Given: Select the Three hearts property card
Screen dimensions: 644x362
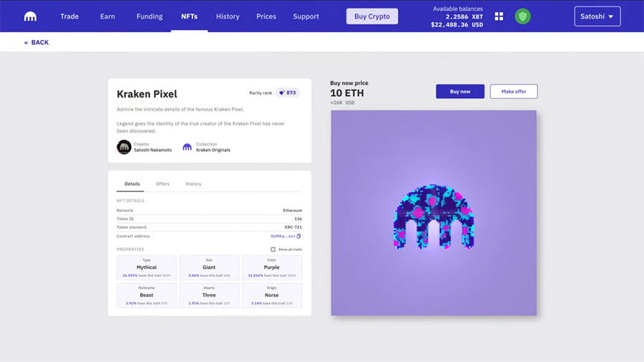Looking at the screenshot, I should pos(209,295).
